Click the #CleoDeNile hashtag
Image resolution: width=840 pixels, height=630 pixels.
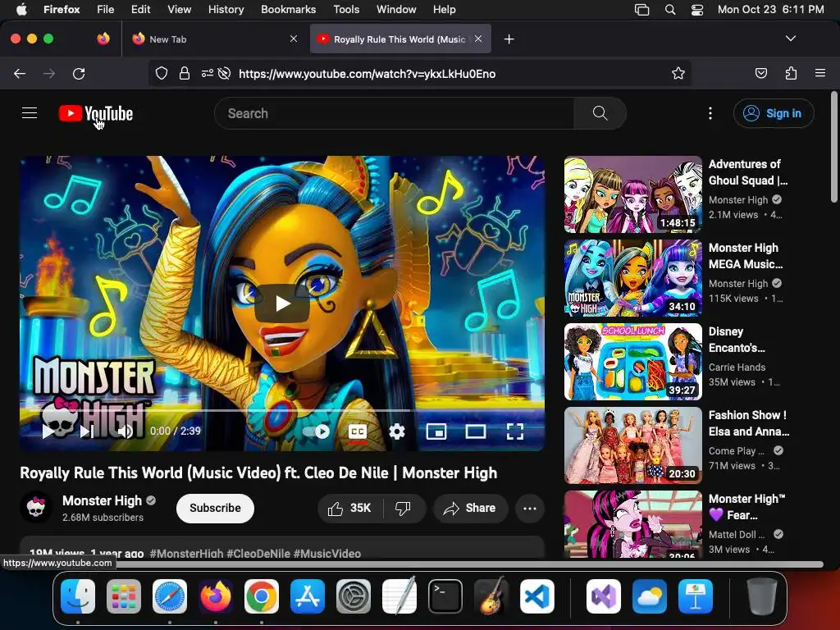point(258,554)
